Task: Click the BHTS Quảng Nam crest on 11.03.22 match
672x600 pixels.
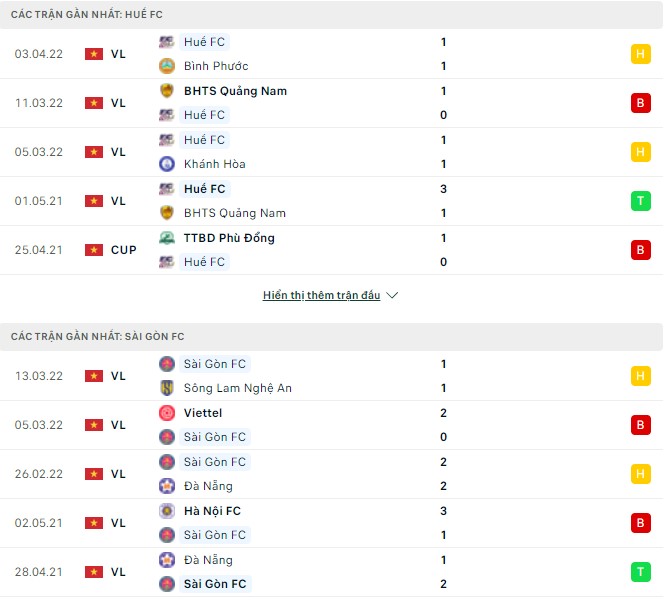Action: [167, 91]
